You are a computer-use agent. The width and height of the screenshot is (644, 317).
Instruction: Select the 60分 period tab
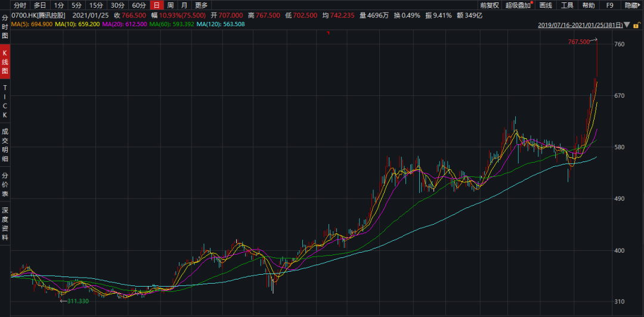[x=139, y=5]
